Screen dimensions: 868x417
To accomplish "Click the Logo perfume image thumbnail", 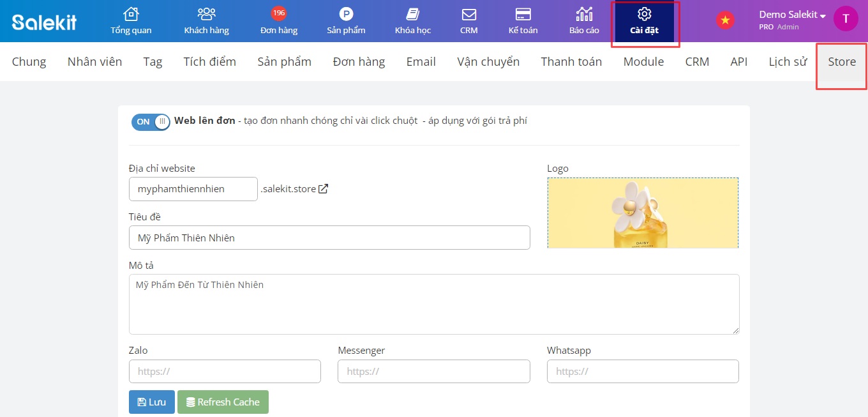I will pos(643,213).
